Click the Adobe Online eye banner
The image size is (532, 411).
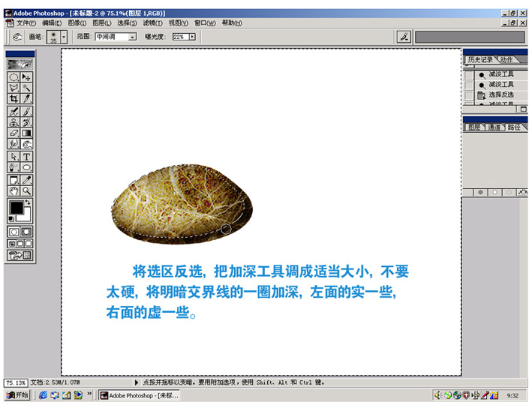pos(20,64)
